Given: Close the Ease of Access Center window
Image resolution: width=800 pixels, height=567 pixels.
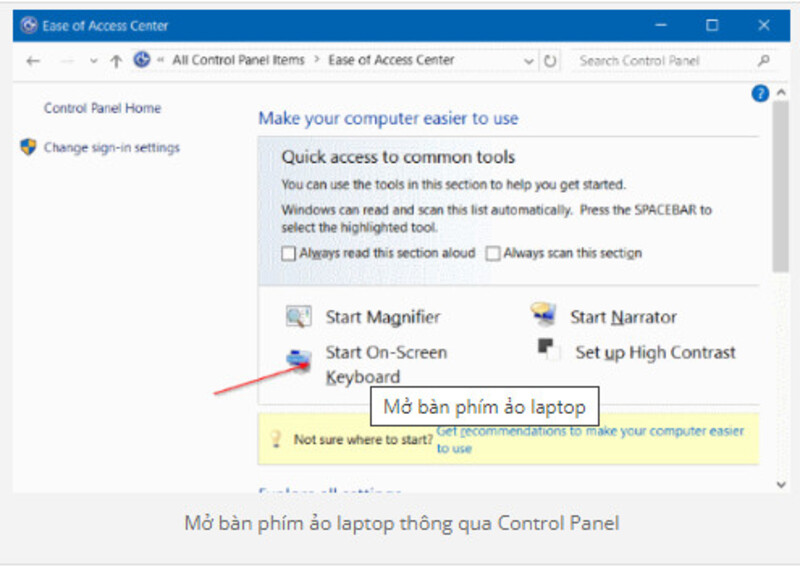Looking at the screenshot, I should click(764, 25).
